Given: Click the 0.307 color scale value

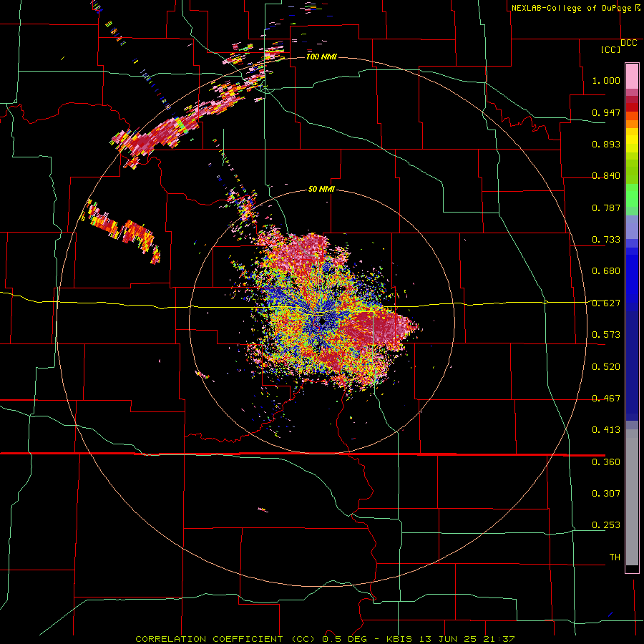Looking at the screenshot, I should click(606, 494).
